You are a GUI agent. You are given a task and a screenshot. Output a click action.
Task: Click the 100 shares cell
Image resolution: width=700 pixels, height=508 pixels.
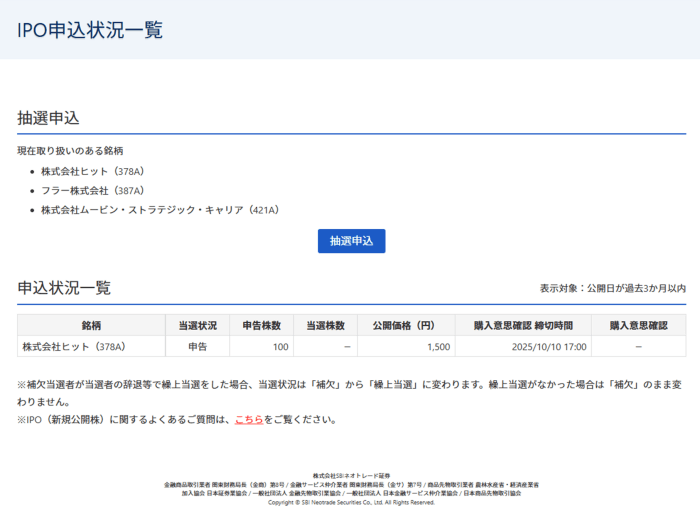tap(280, 346)
